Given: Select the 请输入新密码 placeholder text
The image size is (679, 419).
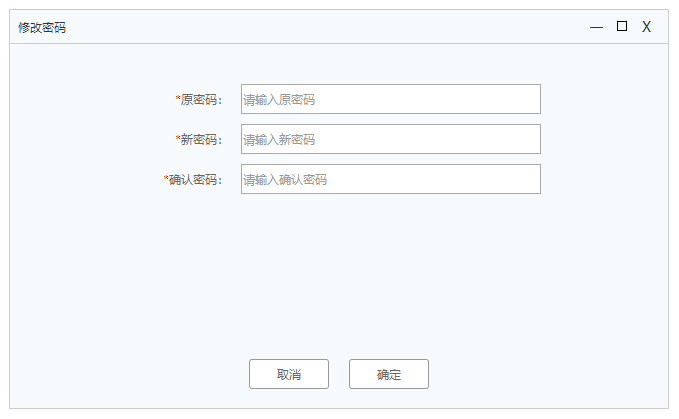Looking at the screenshot, I should pyautogui.click(x=279, y=140).
